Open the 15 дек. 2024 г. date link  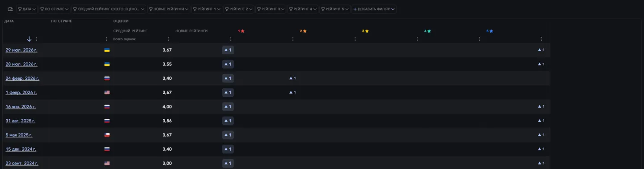point(21,149)
